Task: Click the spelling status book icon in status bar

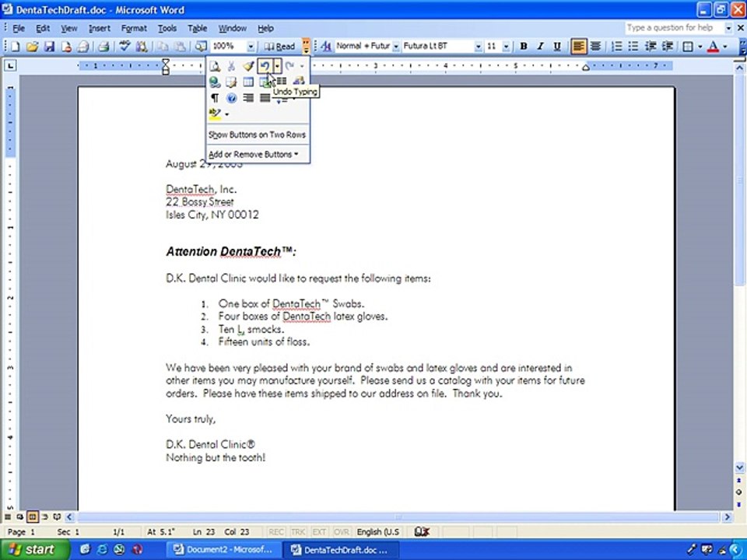Action: click(422, 531)
